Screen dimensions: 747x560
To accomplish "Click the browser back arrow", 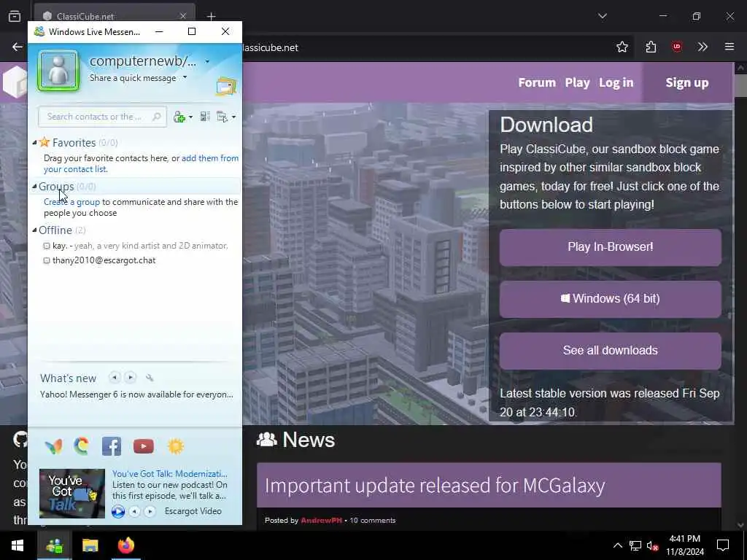I will 18,47.
